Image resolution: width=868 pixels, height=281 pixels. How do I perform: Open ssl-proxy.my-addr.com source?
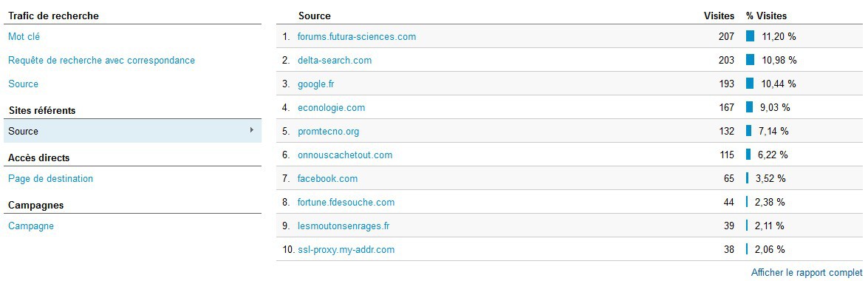pos(346,250)
